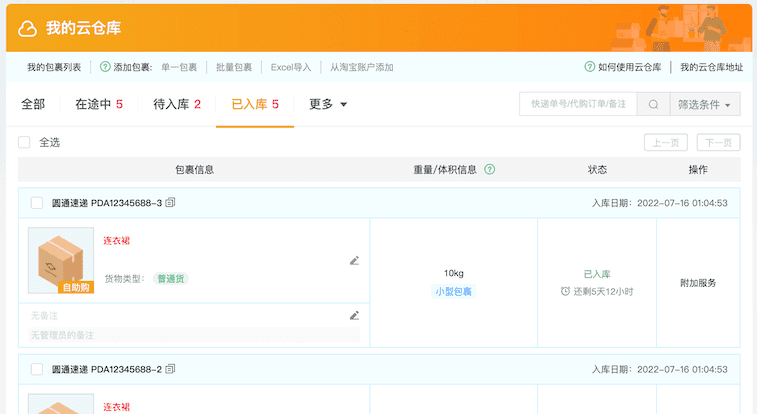
Task: Select the 已入库 tab
Action: tap(255, 104)
